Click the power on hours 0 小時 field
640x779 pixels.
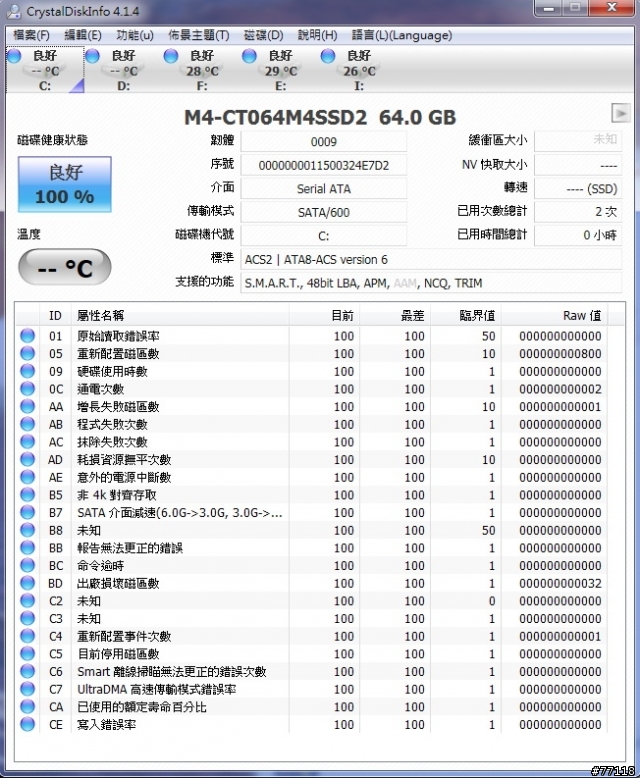pyautogui.click(x=577, y=235)
